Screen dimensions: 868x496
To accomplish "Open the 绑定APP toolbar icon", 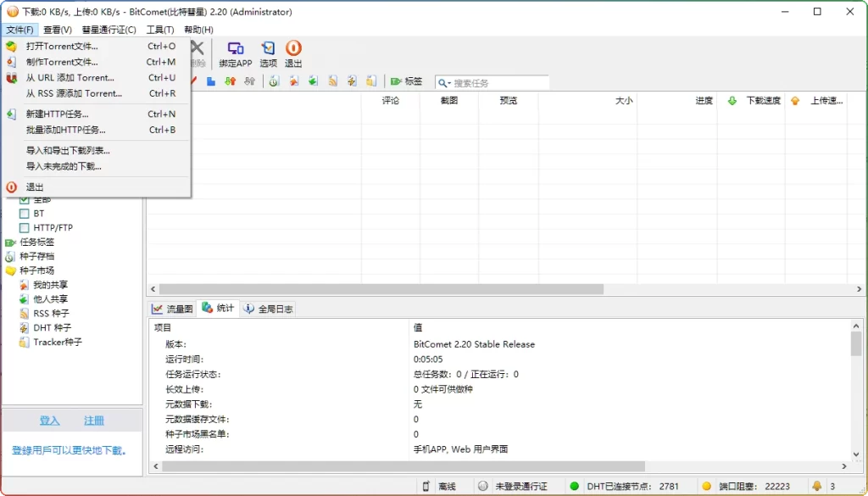I will 236,53.
